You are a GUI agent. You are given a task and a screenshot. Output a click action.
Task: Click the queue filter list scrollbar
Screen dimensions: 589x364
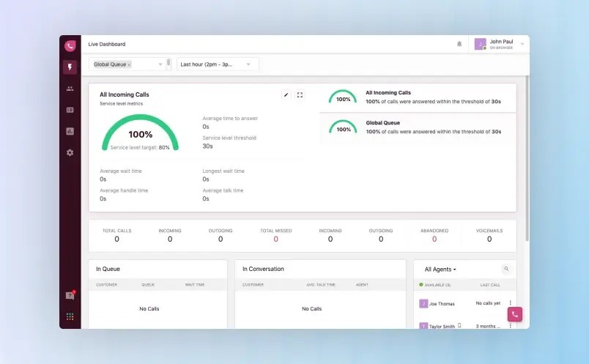click(168, 63)
